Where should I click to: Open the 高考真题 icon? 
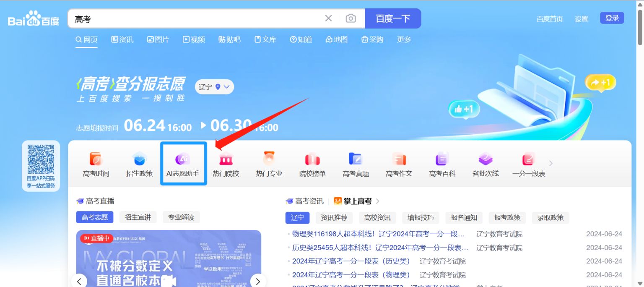pos(356,164)
